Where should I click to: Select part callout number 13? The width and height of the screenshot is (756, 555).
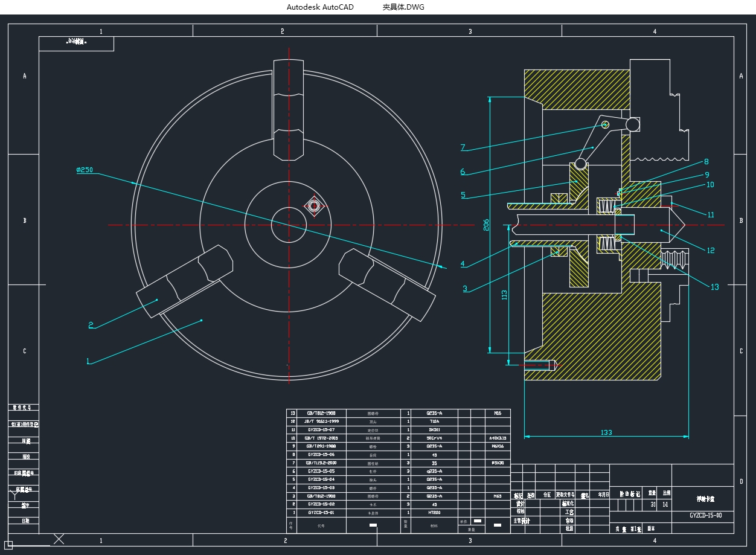click(x=714, y=287)
